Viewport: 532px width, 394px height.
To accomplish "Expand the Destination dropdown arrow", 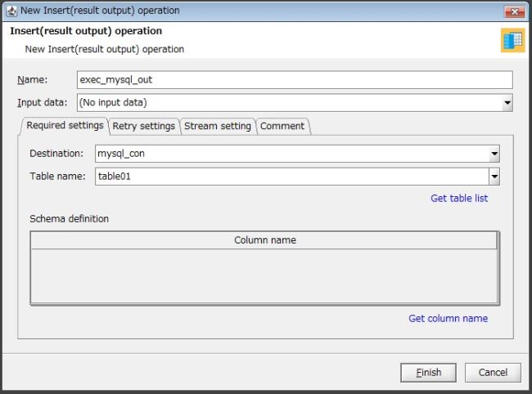I will point(494,154).
